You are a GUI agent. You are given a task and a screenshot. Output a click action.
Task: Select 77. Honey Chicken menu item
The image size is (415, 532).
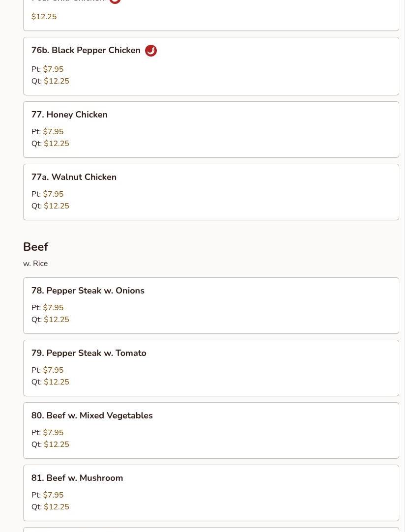[x=69, y=115]
